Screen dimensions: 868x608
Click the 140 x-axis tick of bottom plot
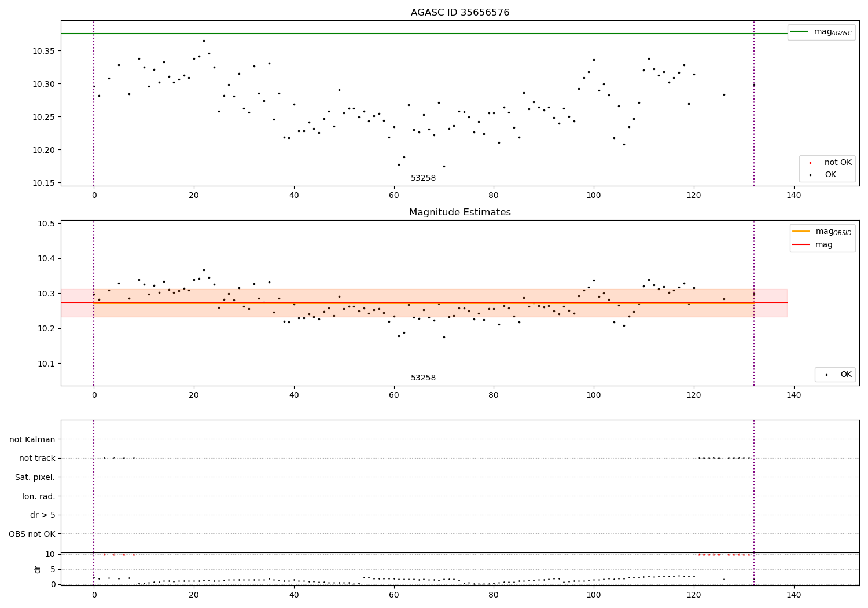click(794, 594)
